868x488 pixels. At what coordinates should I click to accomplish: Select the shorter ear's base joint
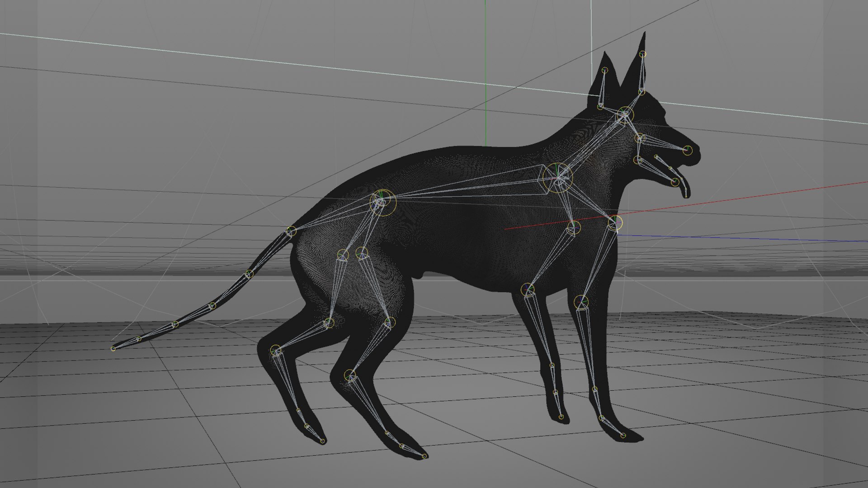point(600,107)
